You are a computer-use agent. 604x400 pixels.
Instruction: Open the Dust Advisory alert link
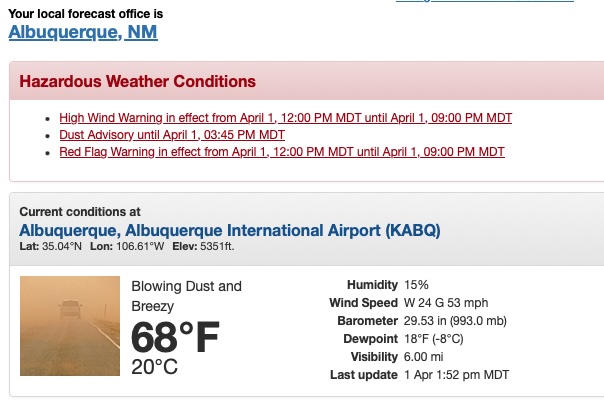[172, 134]
